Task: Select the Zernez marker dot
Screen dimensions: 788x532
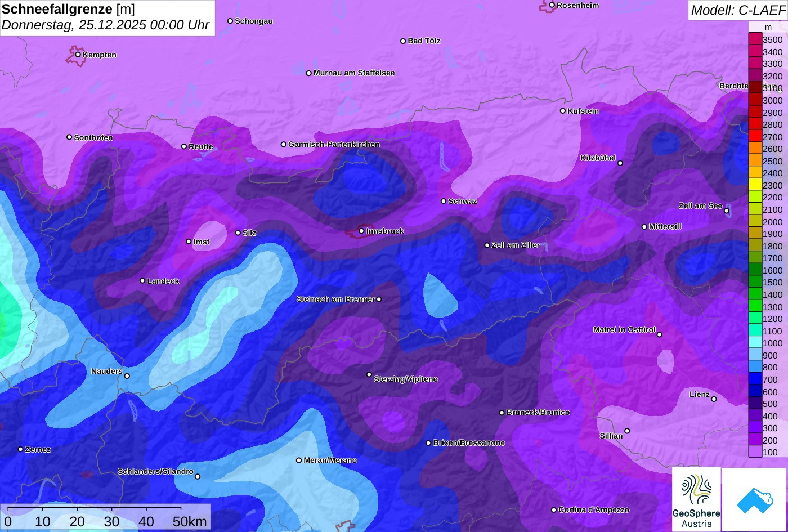Action: 21,449
